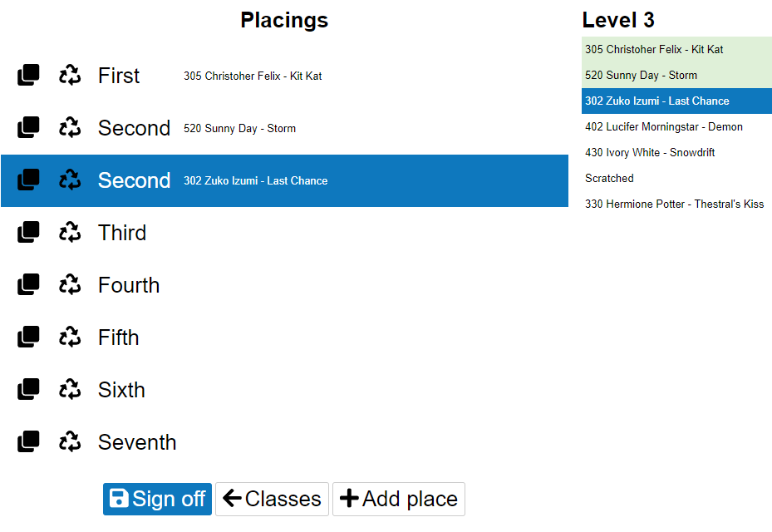The height and width of the screenshot is (532, 772).
Task: Click the recycle icon on the 520 Sunny Day row
Action: coord(70,128)
